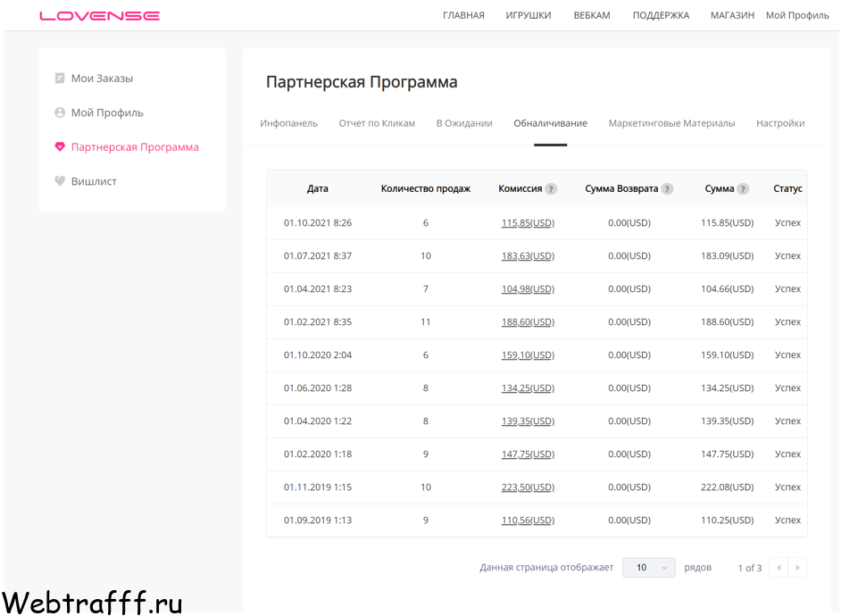Viewport: 841px width, 616px height.
Task: Open the 134.25(USD) commission link
Action: tap(528, 388)
